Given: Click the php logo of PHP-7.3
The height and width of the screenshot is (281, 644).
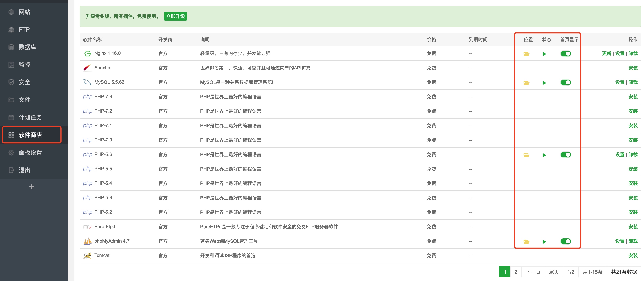Looking at the screenshot, I should (x=88, y=97).
